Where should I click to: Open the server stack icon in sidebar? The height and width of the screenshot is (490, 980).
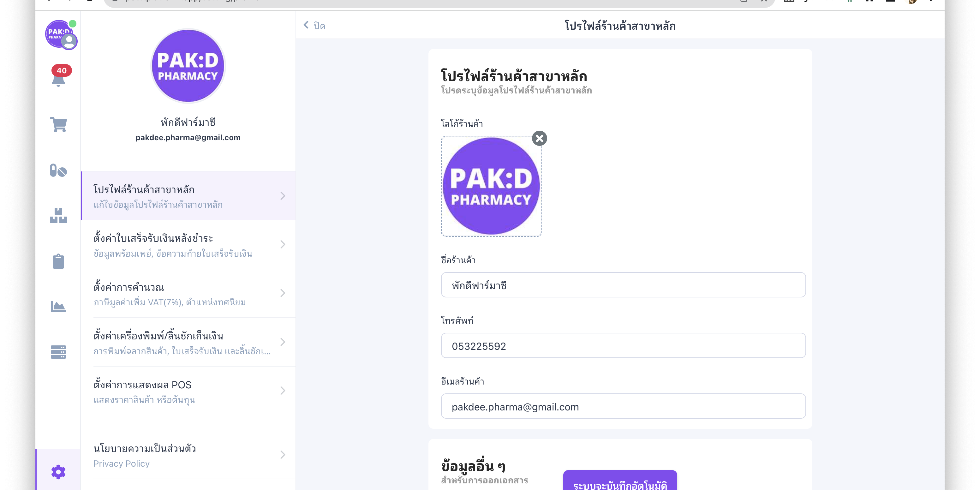(58, 352)
